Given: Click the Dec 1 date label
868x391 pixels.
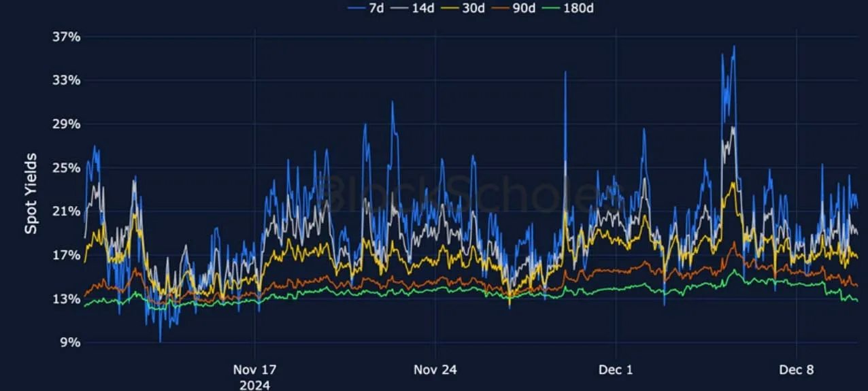Looking at the screenshot, I should click(616, 370).
